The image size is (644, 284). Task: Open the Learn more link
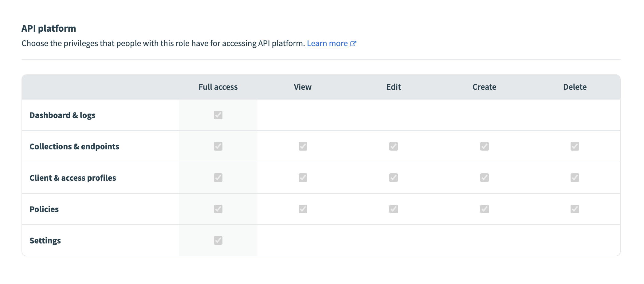tap(327, 43)
